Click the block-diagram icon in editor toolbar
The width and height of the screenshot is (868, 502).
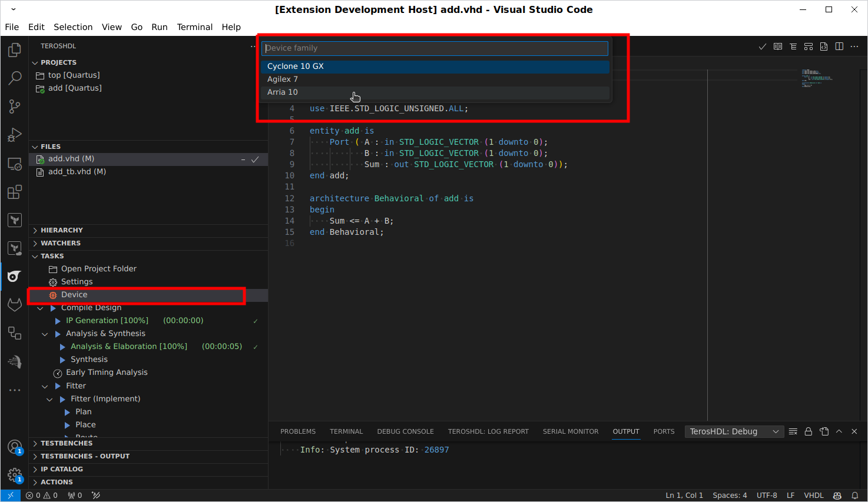[x=809, y=46]
